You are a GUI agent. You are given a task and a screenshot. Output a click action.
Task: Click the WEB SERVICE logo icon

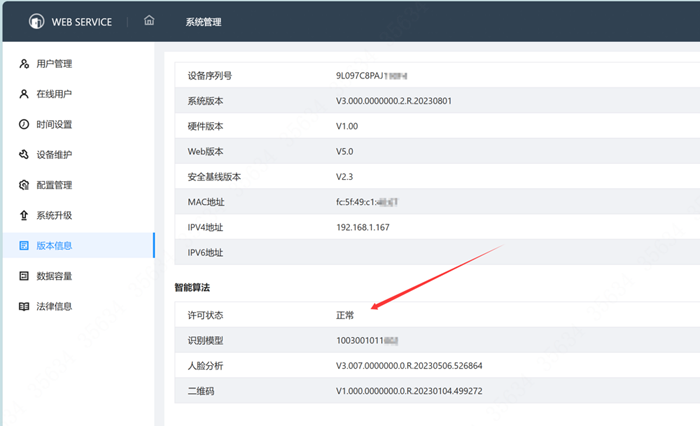point(37,21)
